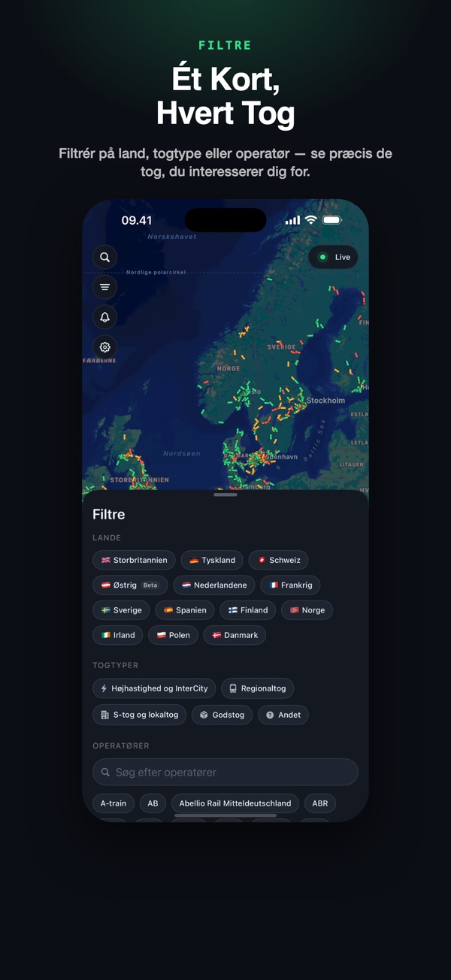Click the Swiss flag icon
Image resolution: width=451 pixels, height=980 pixels.
[262, 560]
